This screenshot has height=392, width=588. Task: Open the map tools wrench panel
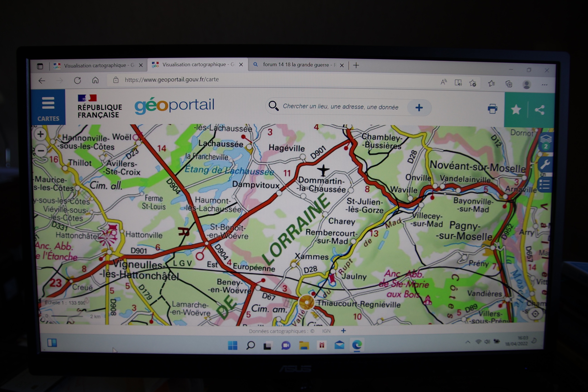pyautogui.click(x=546, y=165)
